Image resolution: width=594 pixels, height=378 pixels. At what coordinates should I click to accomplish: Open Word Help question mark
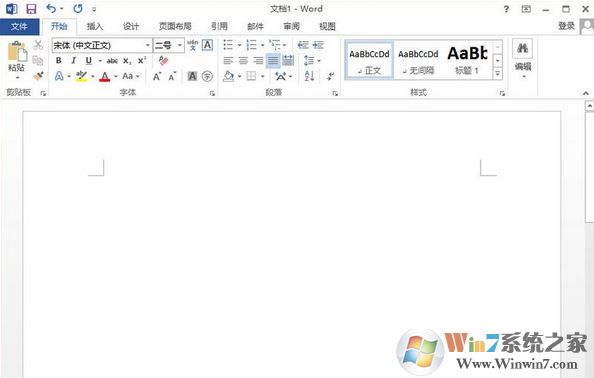click(x=506, y=9)
